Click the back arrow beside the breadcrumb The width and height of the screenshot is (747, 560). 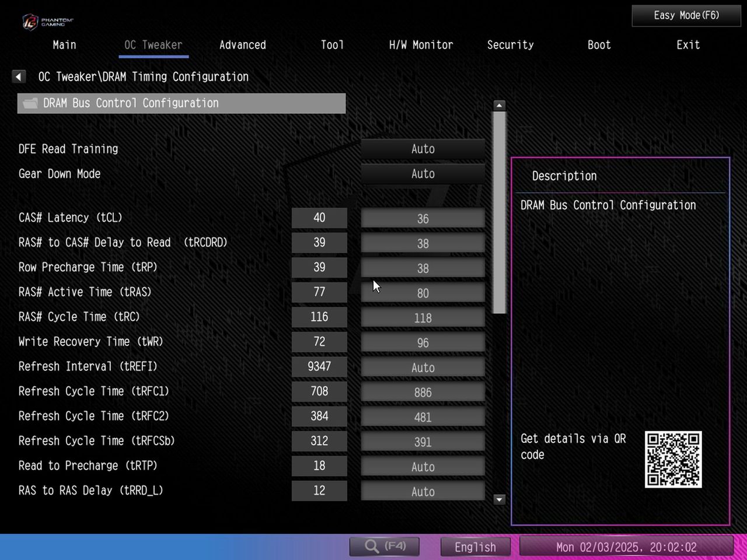[x=19, y=76]
